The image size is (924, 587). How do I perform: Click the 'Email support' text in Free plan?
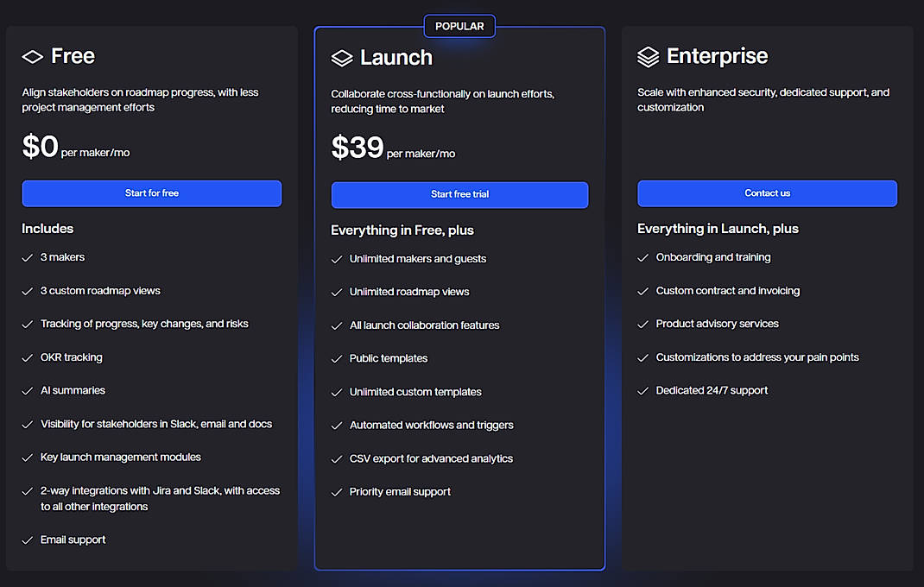73,540
